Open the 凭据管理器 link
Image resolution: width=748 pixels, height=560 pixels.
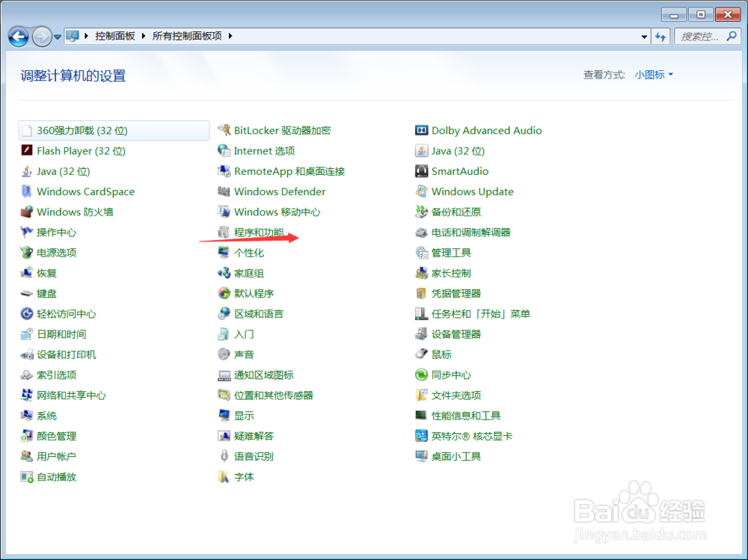pos(456,293)
